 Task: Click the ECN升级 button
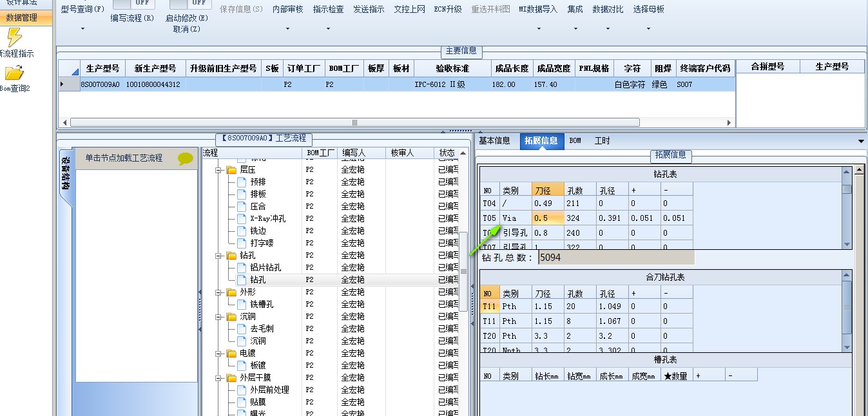point(448,10)
